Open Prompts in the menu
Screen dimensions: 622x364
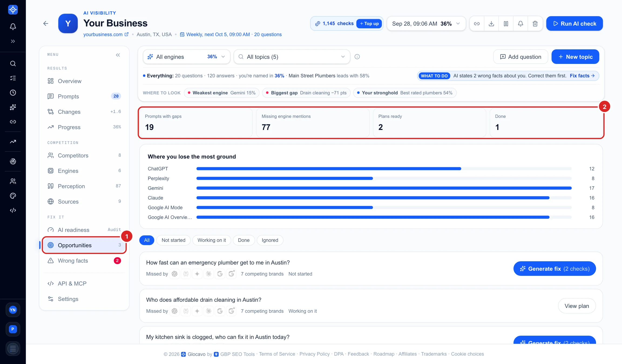click(84, 97)
